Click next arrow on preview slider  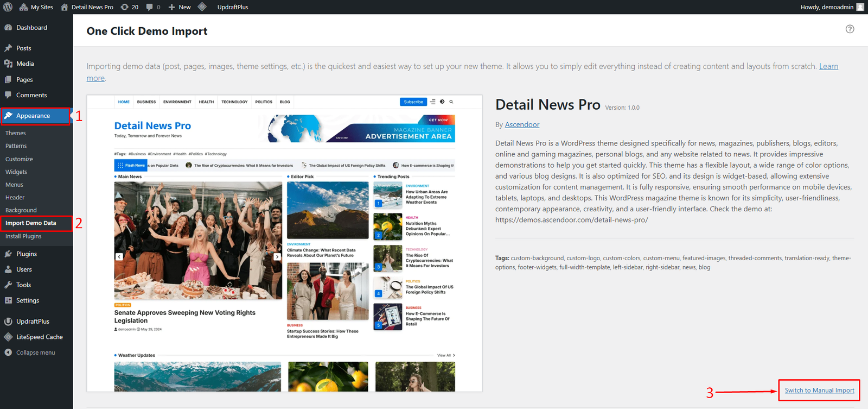click(277, 257)
